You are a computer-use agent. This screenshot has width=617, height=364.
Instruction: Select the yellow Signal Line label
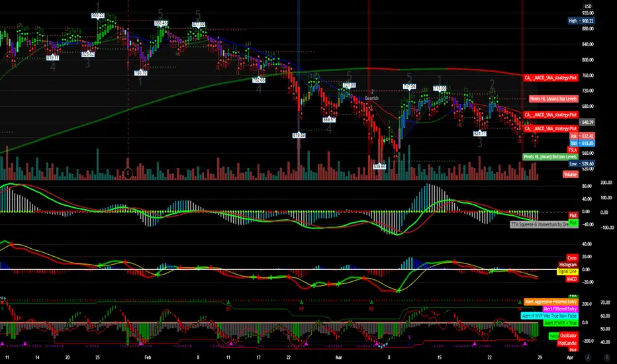[567, 271]
